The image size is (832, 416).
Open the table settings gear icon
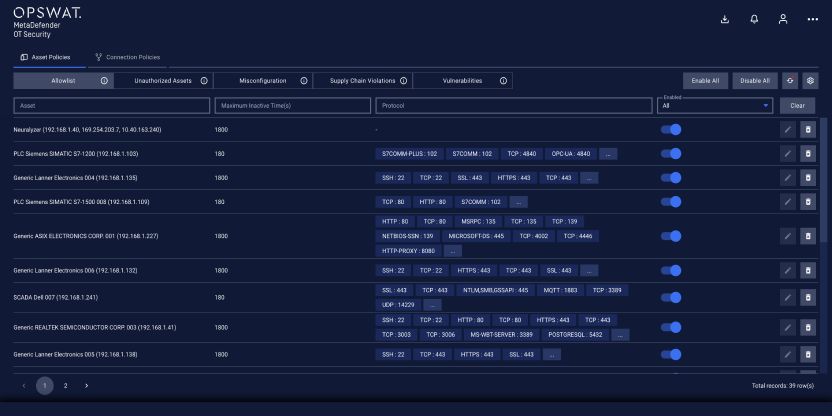click(810, 81)
